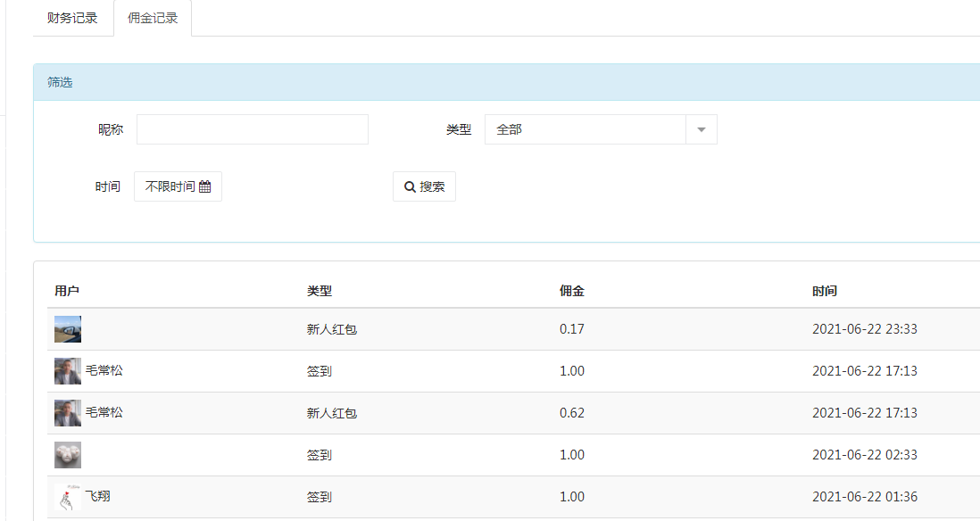Click commission value 0.62

click(x=572, y=413)
